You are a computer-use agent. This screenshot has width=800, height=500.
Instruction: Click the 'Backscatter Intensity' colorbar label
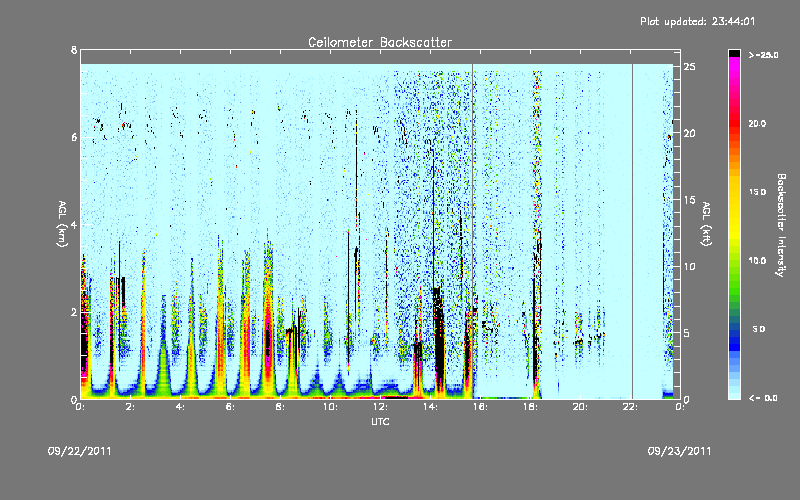tap(781, 225)
